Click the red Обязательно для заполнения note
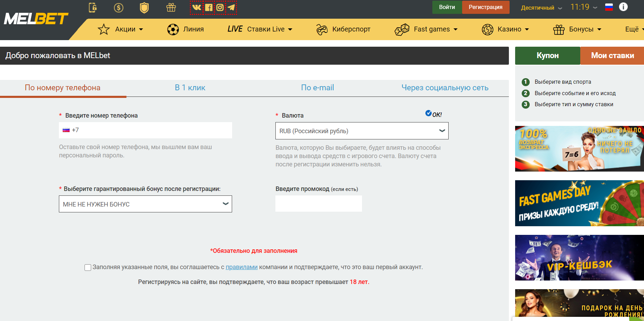Viewport: 644px width, 321px height. pyautogui.click(x=254, y=251)
